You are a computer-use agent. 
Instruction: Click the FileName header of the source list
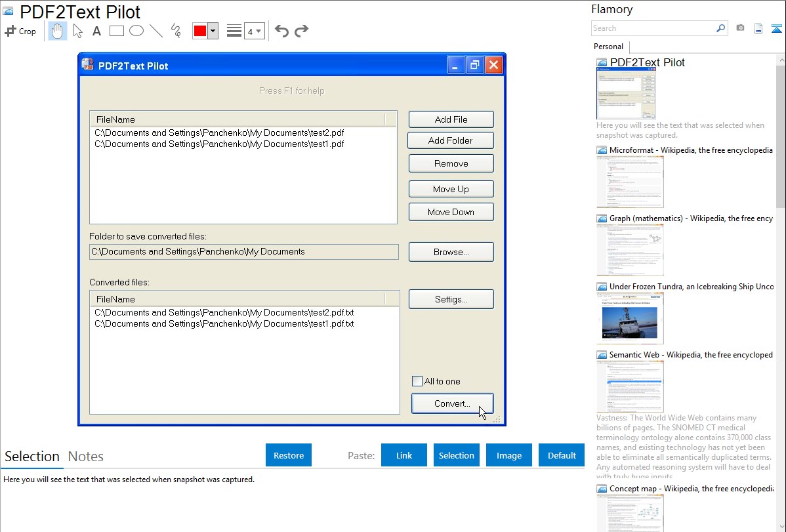[237, 119]
